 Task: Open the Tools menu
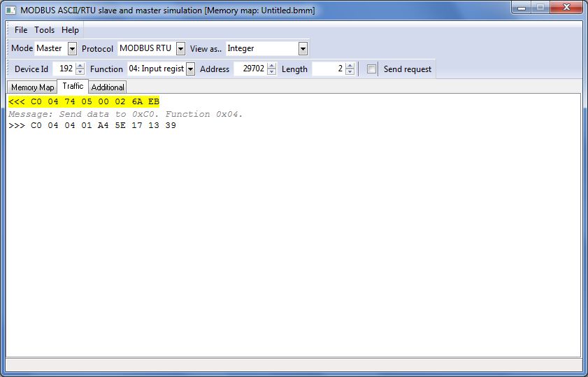point(44,30)
